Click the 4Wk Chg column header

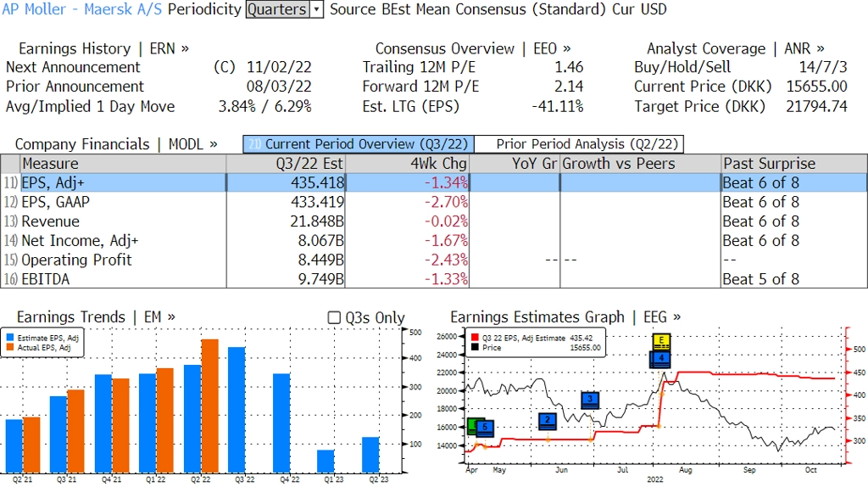coord(407,164)
